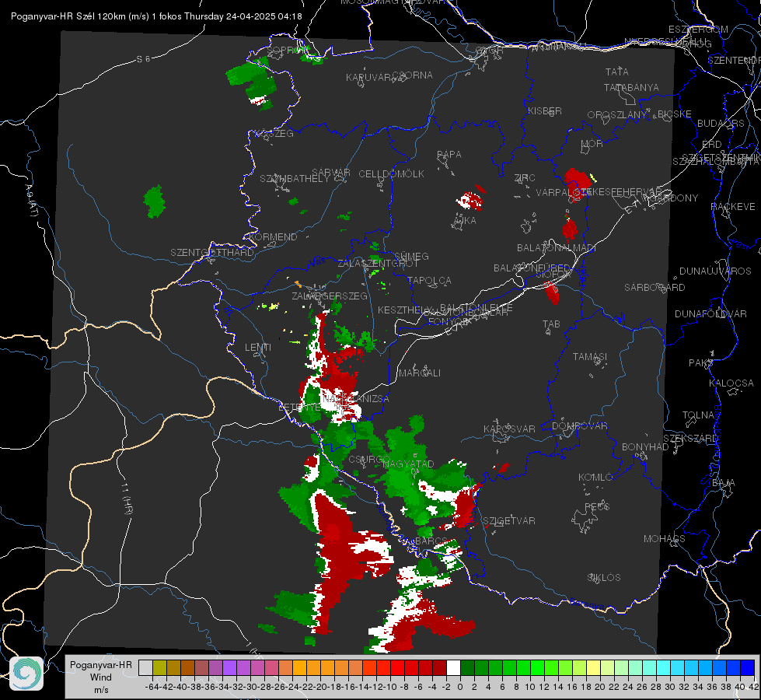The height and width of the screenshot is (700, 761).
Task: Click the swirl logo icon beside the legend
Action: (26, 674)
